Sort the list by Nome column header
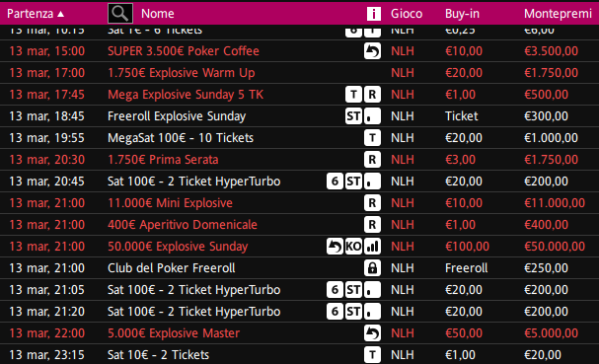599x364 pixels. point(158,14)
